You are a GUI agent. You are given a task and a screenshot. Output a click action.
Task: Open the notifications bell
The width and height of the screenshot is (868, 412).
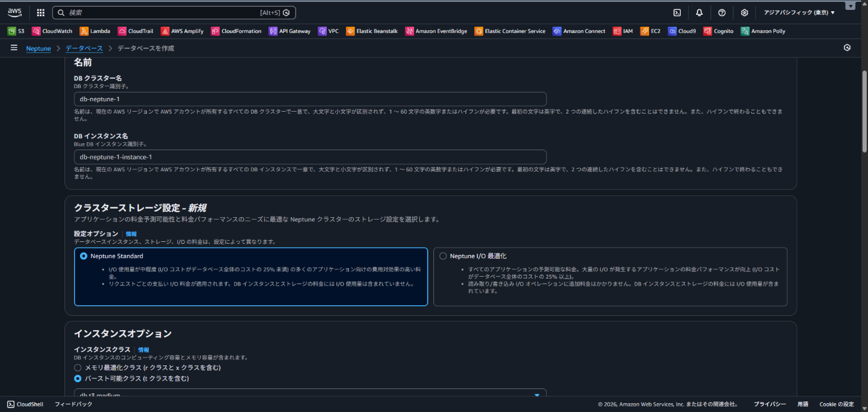[x=699, y=12]
